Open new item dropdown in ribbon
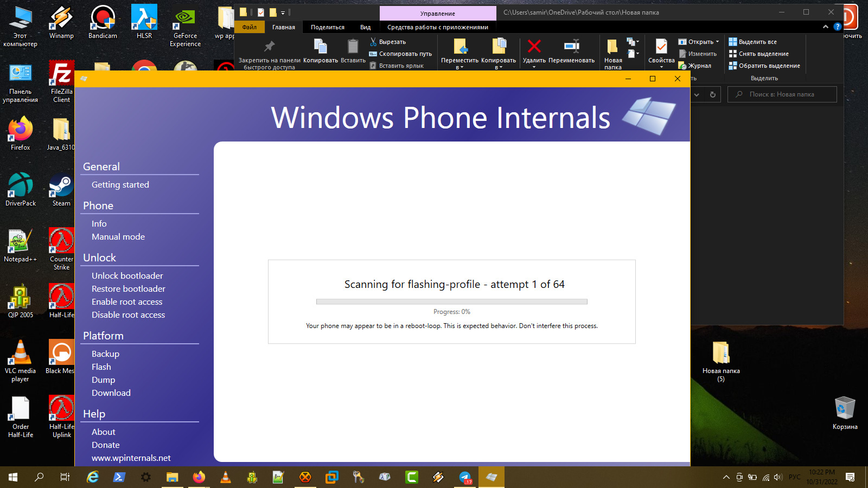The height and width of the screenshot is (488, 868). [633, 42]
